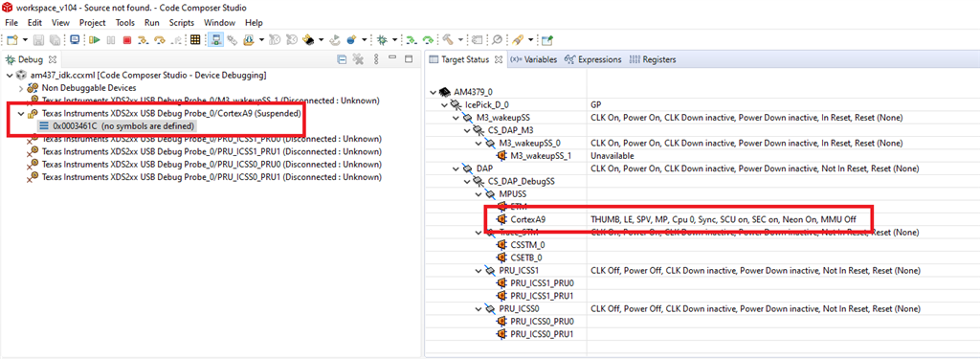Expand the Non Debuggable Devices node
980x359 pixels.
point(21,87)
